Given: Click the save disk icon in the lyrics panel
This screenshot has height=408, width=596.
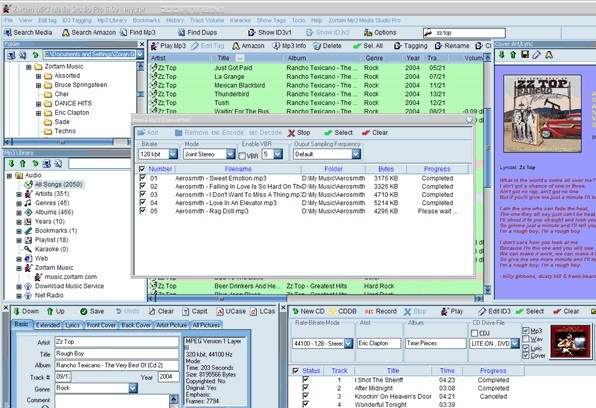Looking at the screenshot, I should (525, 55).
